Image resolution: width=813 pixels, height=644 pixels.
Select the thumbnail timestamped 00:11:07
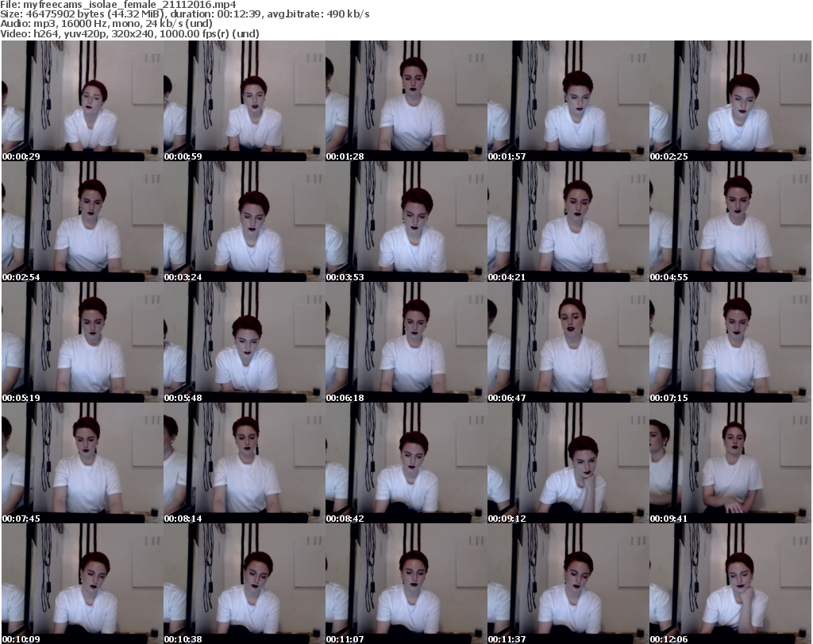[x=406, y=584]
